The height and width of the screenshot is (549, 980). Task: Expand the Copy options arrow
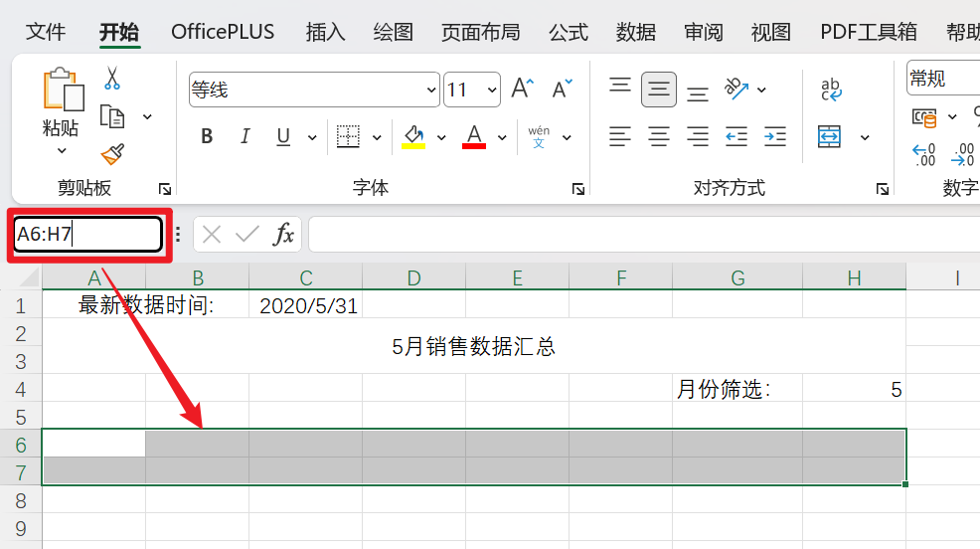pyautogui.click(x=147, y=116)
